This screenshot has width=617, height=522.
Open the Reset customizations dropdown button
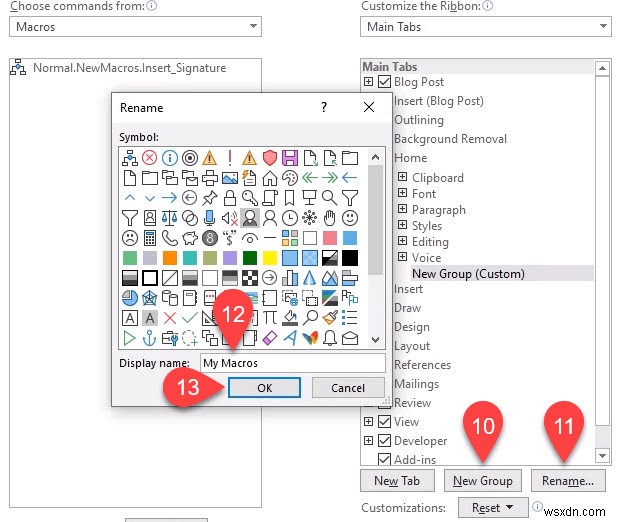(x=493, y=507)
